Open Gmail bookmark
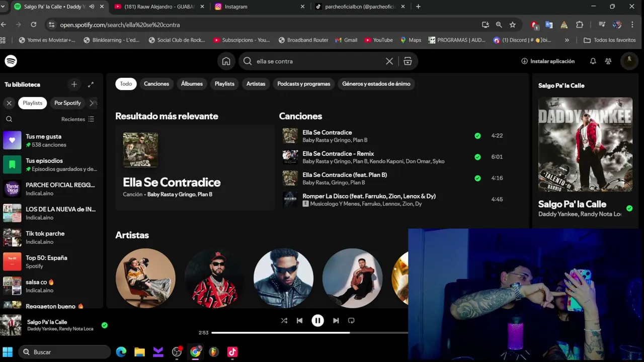Viewport: 644px width, 362px height. click(x=346, y=40)
